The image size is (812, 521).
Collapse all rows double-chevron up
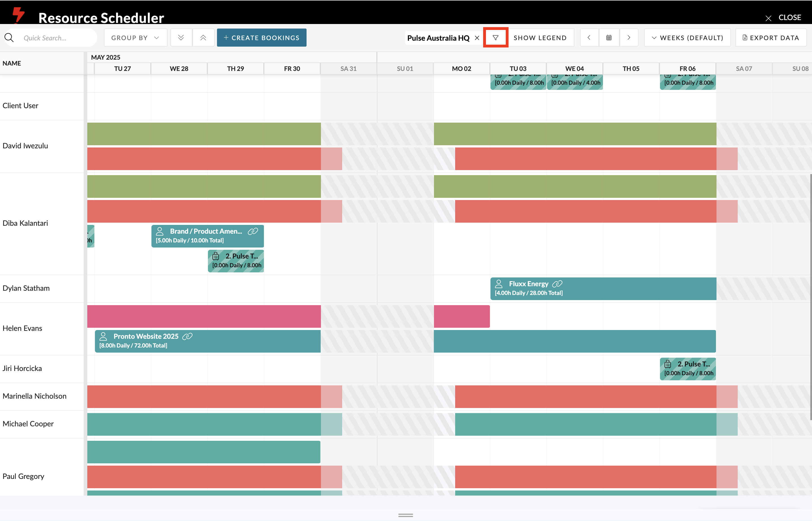(x=203, y=38)
